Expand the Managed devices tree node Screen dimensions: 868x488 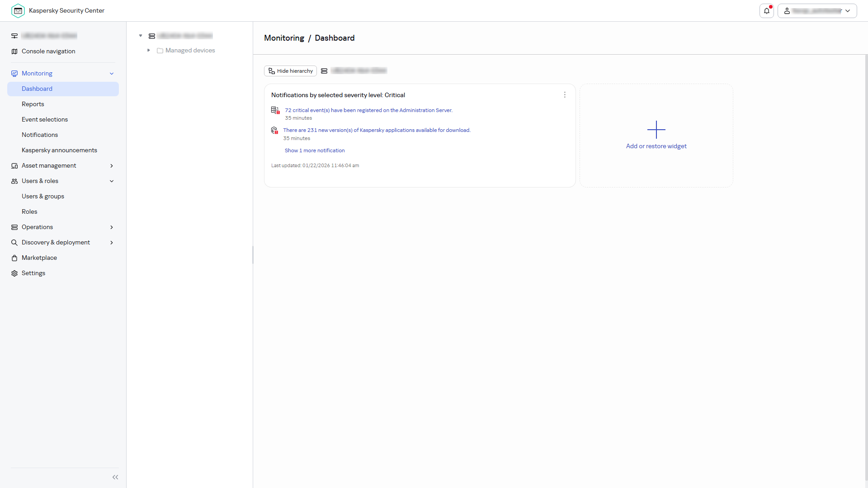(x=148, y=51)
